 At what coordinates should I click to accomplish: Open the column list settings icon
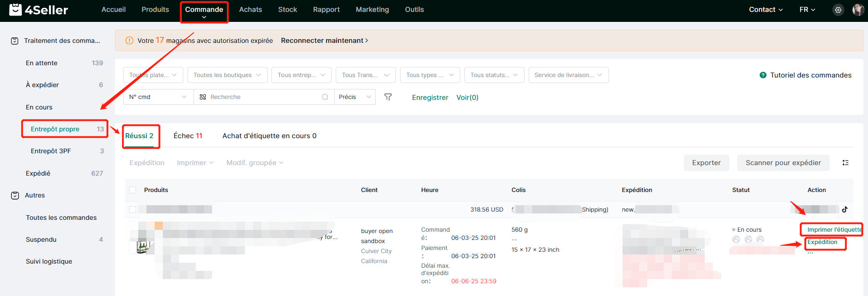click(845, 163)
